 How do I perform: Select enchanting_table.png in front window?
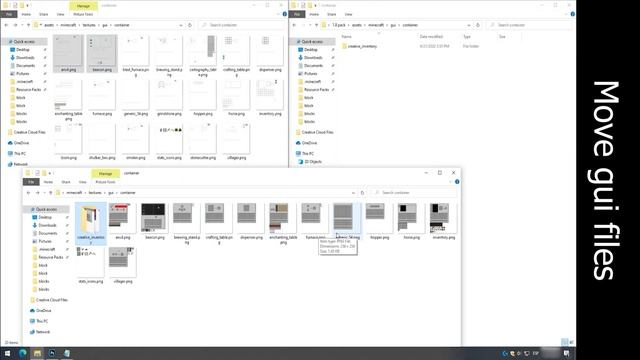tap(282, 223)
